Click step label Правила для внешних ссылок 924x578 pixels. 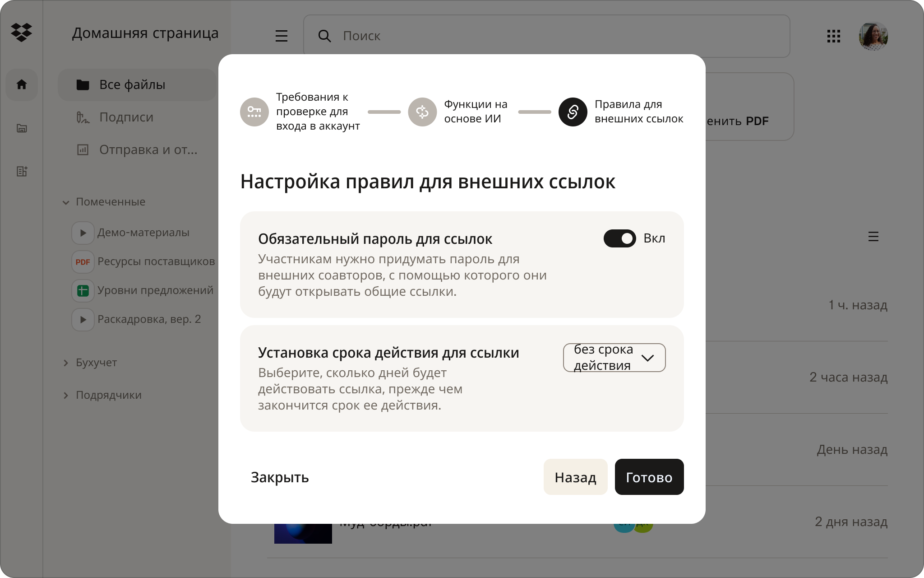639,112
